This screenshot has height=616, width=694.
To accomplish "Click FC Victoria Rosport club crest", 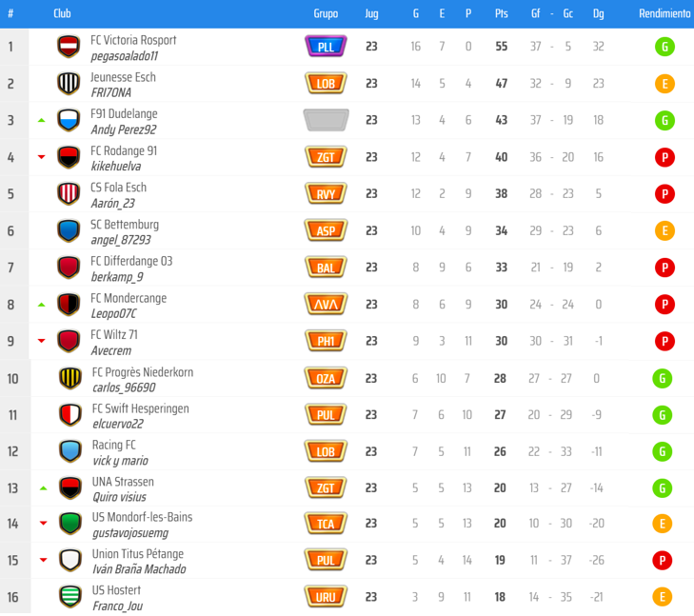I will pyautogui.click(x=69, y=47).
